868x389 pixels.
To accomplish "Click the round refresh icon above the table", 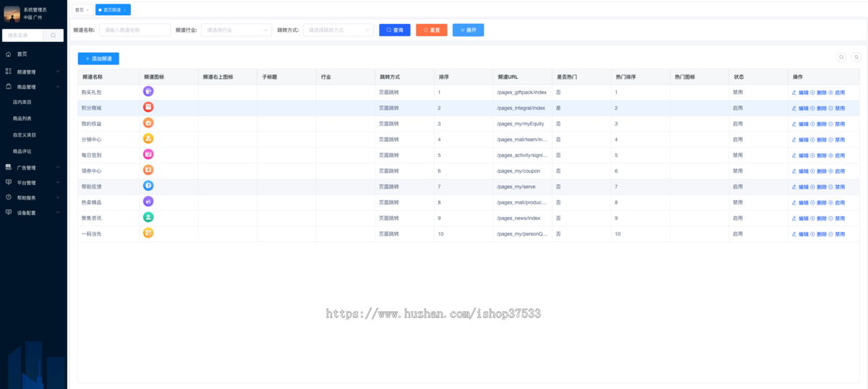I will pyautogui.click(x=856, y=57).
